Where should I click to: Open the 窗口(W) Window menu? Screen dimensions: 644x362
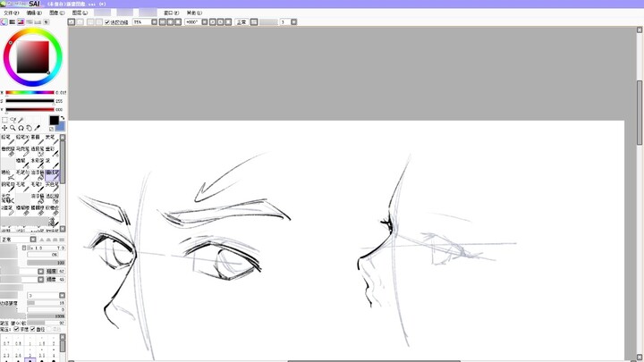171,13
